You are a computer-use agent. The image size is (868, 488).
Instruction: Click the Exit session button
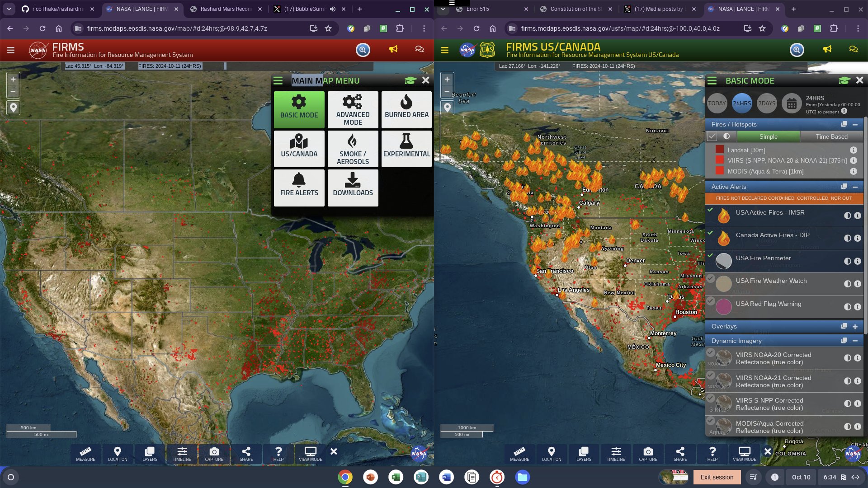click(717, 477)
